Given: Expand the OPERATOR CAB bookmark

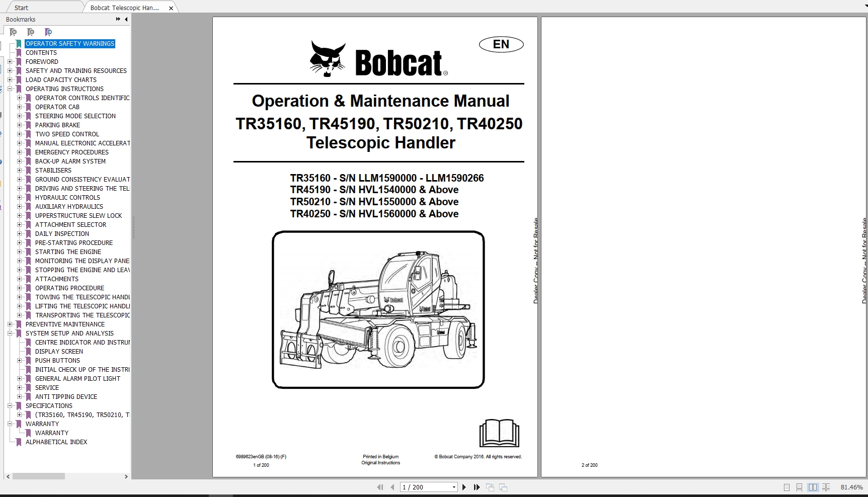Looking at the screenshot, I should 19,107.
